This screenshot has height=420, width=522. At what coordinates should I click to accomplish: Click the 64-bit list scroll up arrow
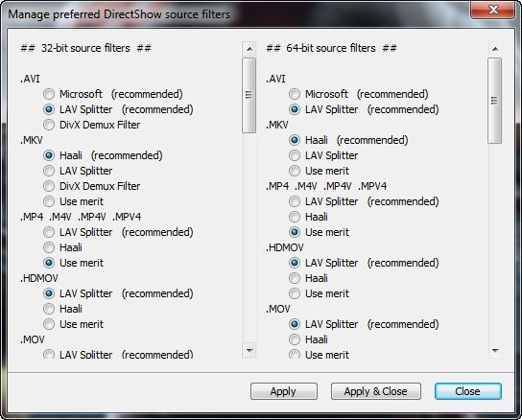(x=495, y=49)
